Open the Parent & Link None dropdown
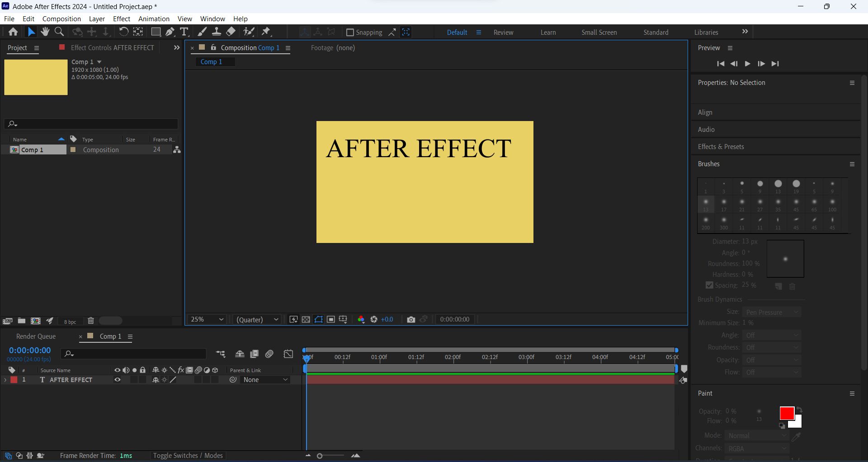Screen dimensions: 868x462 click(265, 380)
